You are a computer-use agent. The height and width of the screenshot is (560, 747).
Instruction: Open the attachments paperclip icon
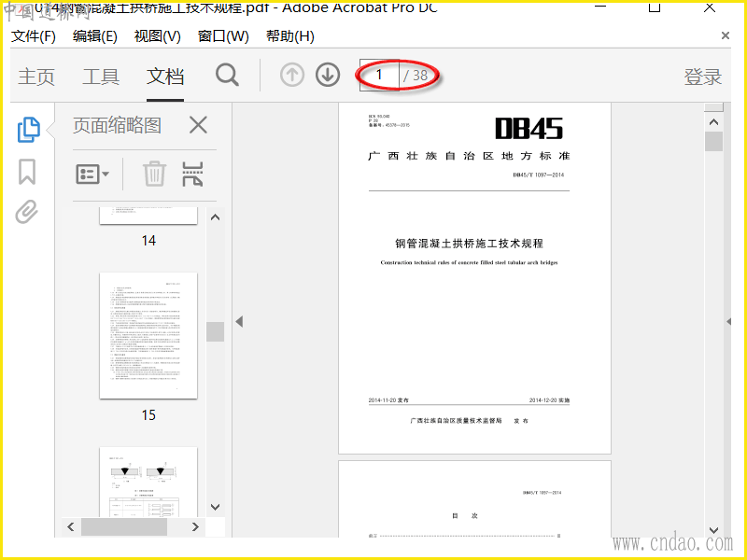tap(27, 212)
